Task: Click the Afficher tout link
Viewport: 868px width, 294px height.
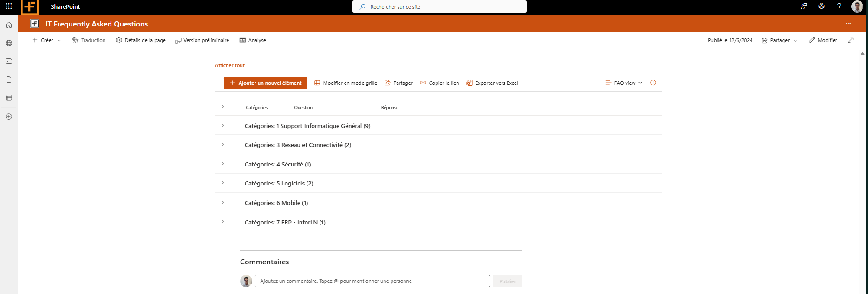Action: (x=230, y=65)
